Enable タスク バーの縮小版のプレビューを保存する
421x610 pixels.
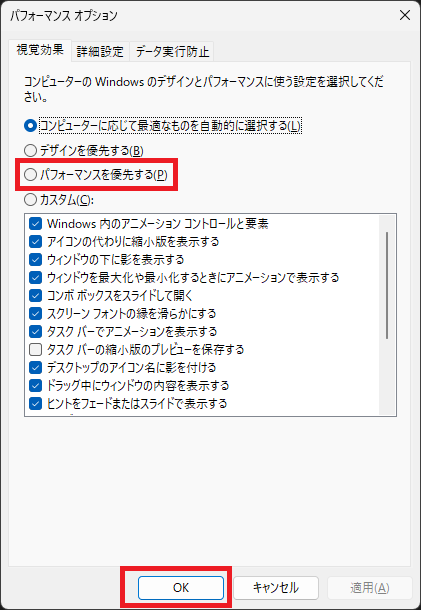(x=35, y=350)
